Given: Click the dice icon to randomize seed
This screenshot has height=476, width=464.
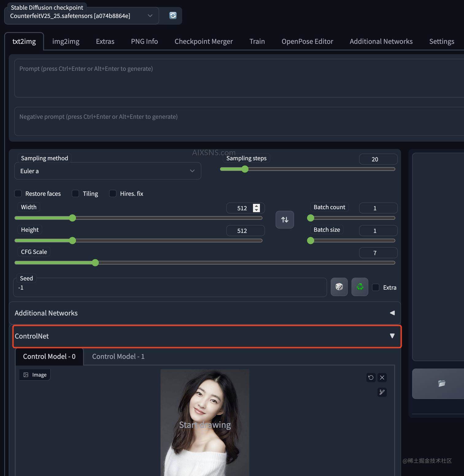Looking at the screenshot, I should pos(339,287).
